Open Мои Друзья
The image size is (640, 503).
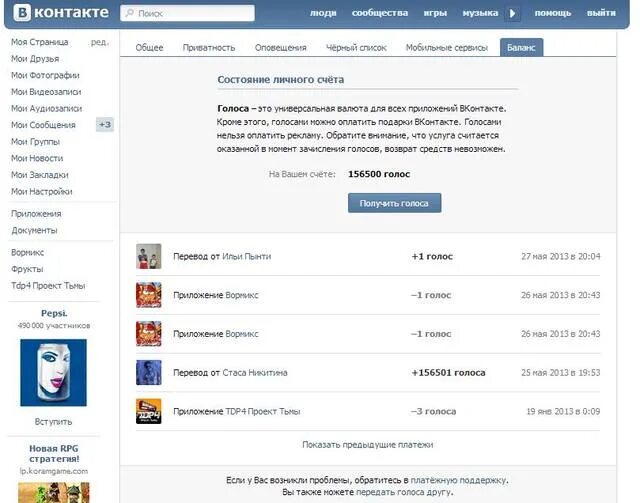point(35,59)
